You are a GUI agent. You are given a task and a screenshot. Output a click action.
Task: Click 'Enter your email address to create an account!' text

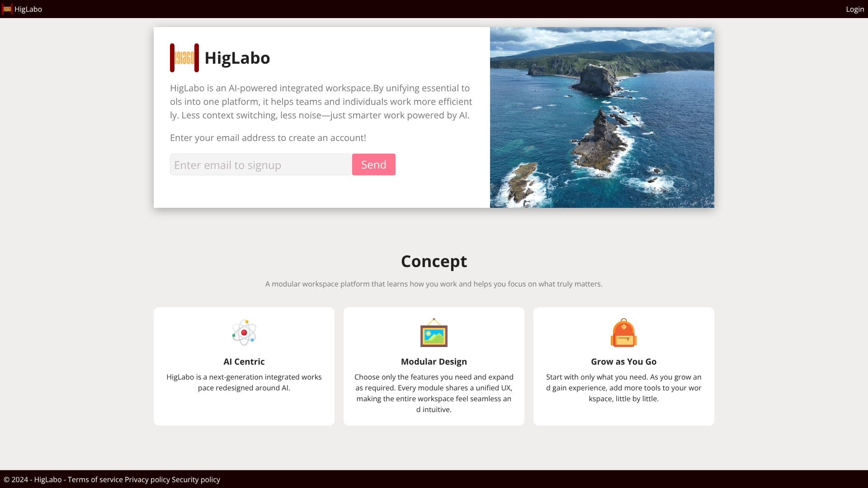[268, 138]
